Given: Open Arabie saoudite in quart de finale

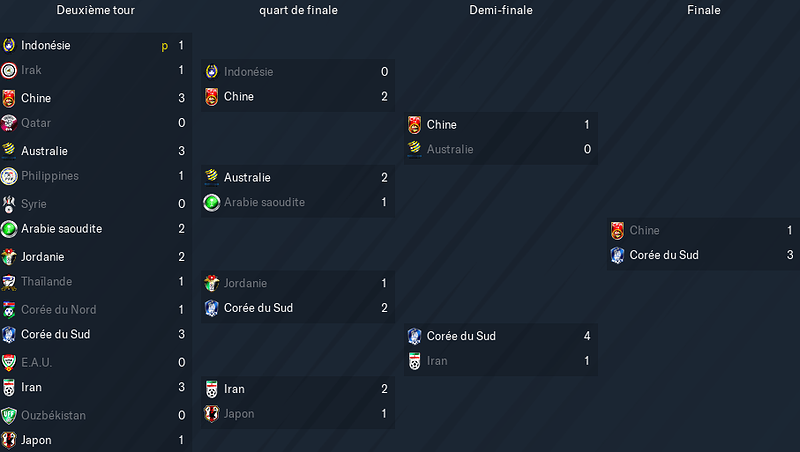Looking at the screenshot, I should click(264, 203).
